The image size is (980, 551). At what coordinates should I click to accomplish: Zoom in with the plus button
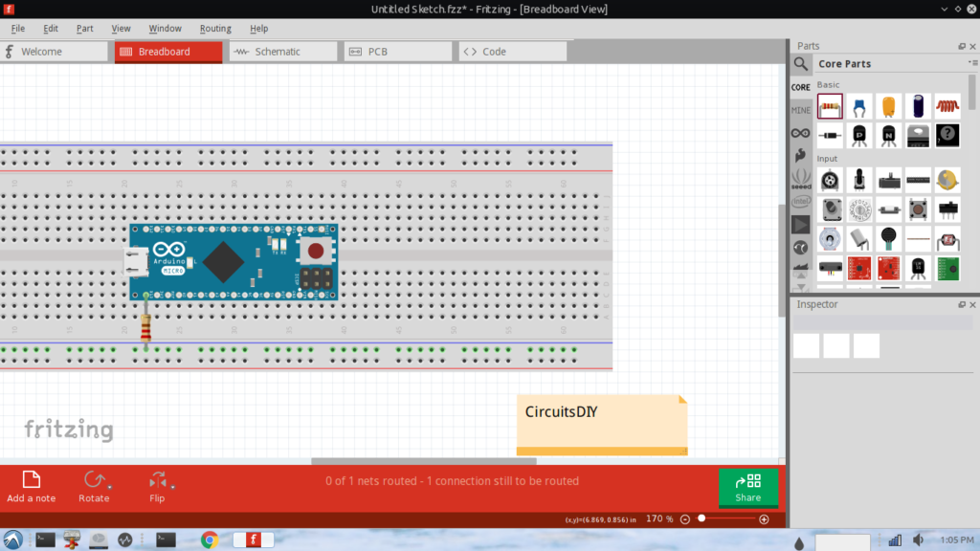click(x=764, y=519)
